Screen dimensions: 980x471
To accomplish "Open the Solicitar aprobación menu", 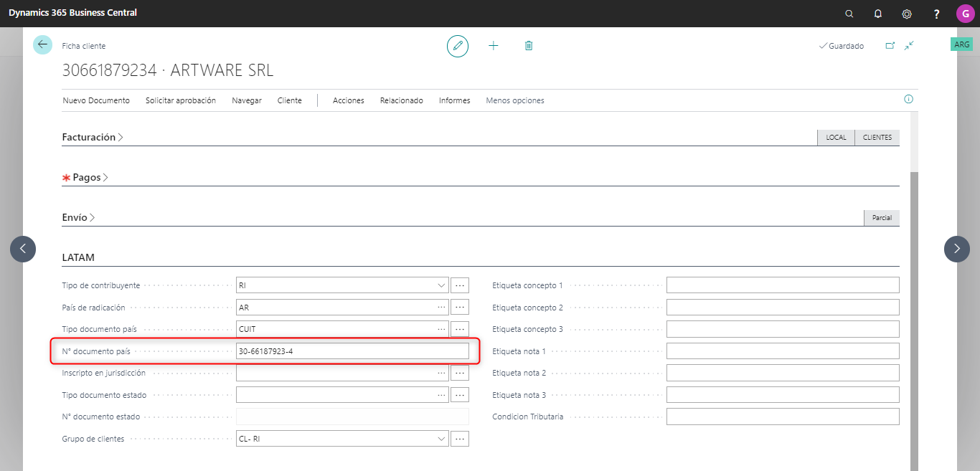I will (181, 100).
